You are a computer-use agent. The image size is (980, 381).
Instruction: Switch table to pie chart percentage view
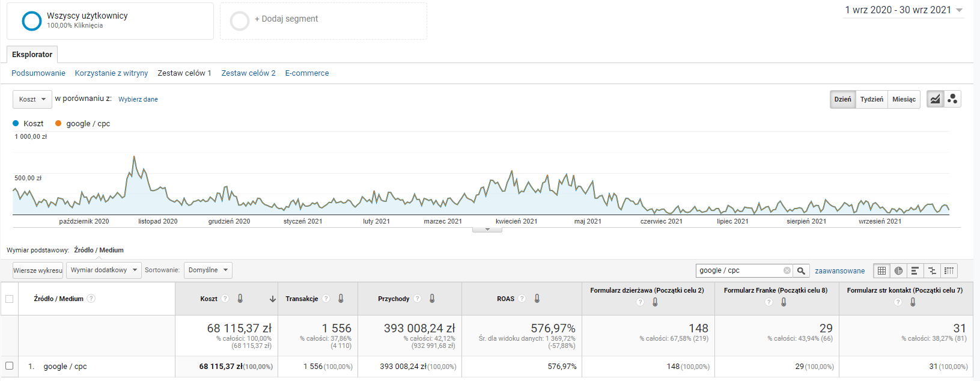click(898, 271)
